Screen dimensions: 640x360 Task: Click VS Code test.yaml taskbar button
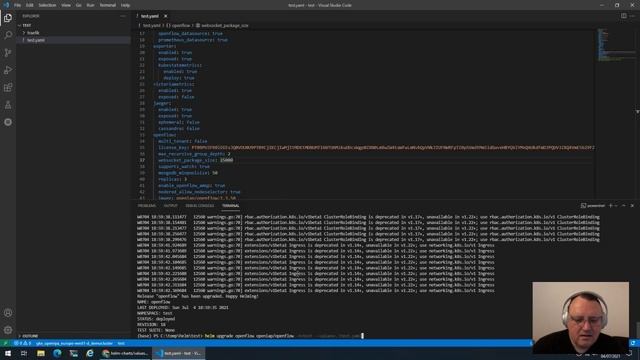[x=179, y=353]
